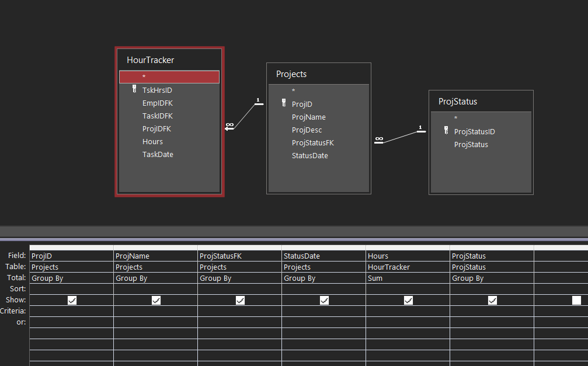Select StatusDate field in Projects table box
Screen dimensions: 588x366
pos(319,155)
